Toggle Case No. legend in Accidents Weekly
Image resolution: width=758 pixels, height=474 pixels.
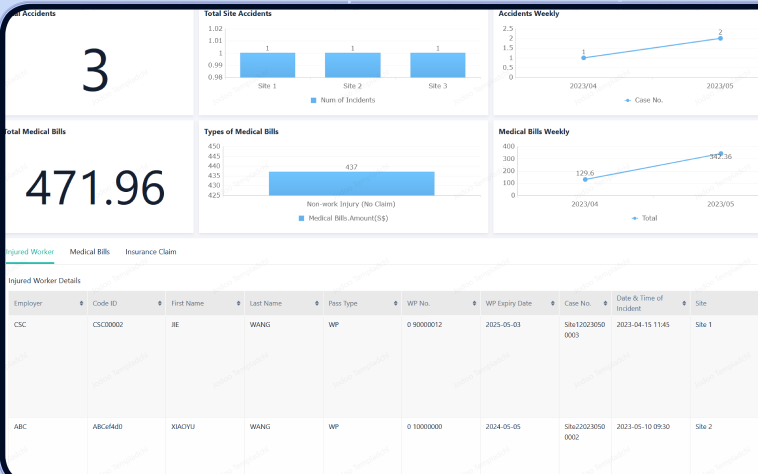pyautogui.click(x=627, y=101)
